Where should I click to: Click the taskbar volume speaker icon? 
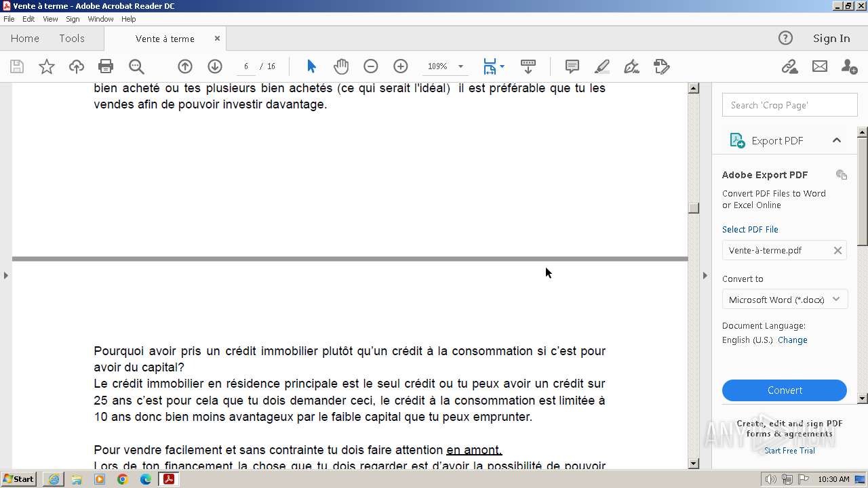771,479
